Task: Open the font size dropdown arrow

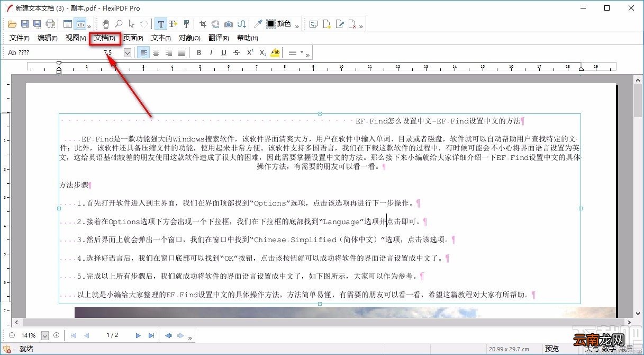Action: pyautogui.click(x=128, y=52)
